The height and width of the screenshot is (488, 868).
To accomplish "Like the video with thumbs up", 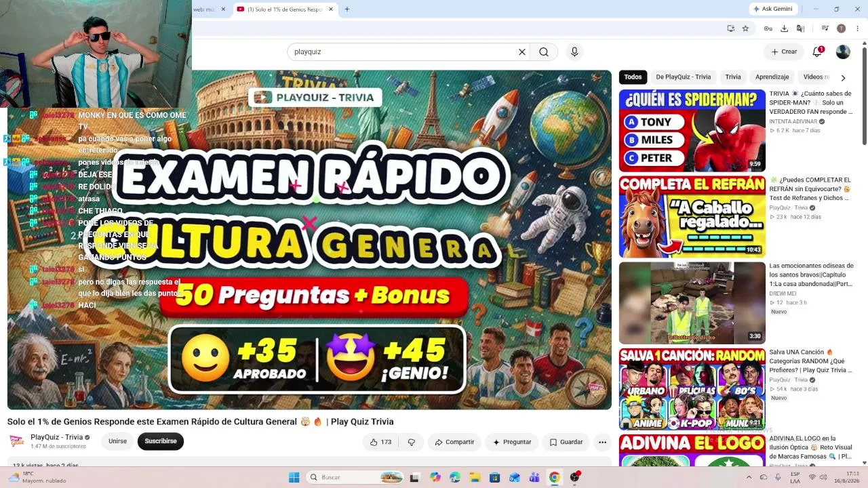I will tap(380, 442).
